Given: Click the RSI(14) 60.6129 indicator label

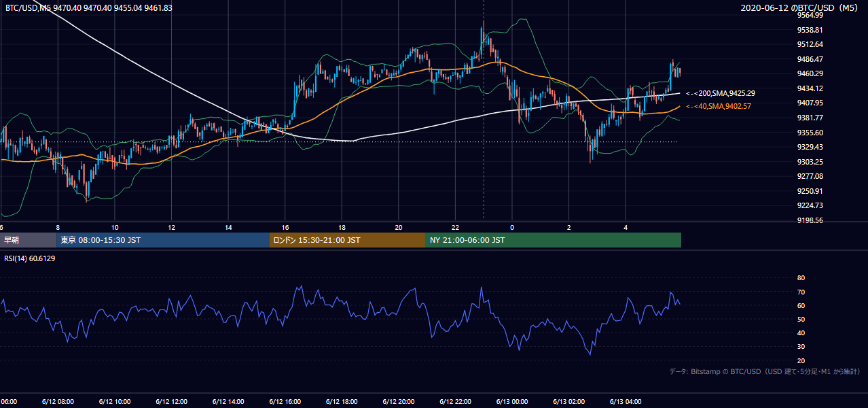Looking at the screenshot, I should [29, 258].
